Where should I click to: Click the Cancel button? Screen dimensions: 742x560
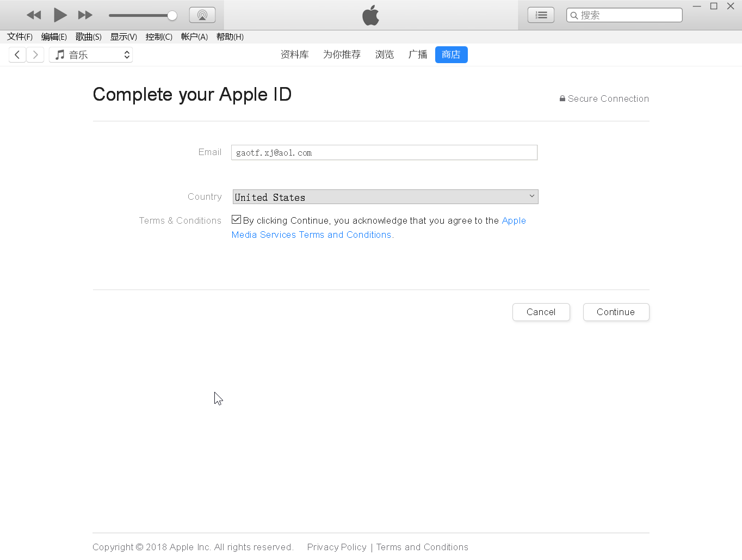(541, 312)
